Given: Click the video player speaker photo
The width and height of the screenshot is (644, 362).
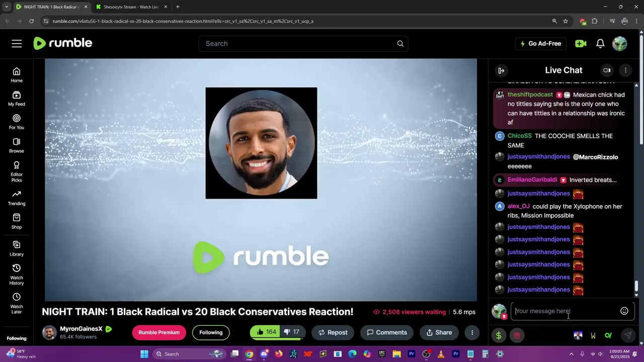Looking at the screenshot, I should [261, 143].
